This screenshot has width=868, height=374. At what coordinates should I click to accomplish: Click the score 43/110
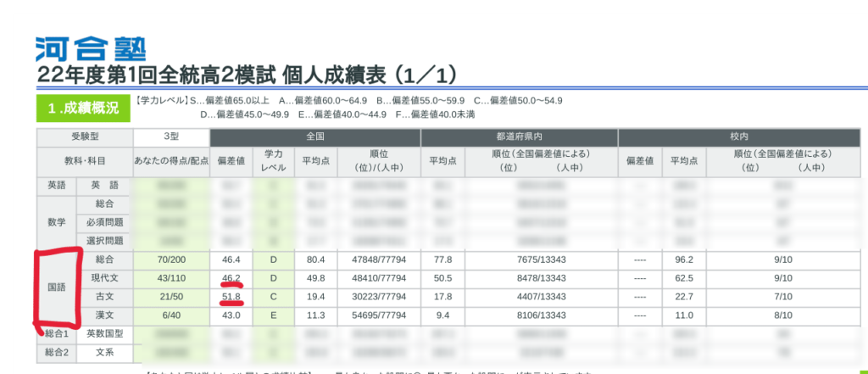point(171,277)
